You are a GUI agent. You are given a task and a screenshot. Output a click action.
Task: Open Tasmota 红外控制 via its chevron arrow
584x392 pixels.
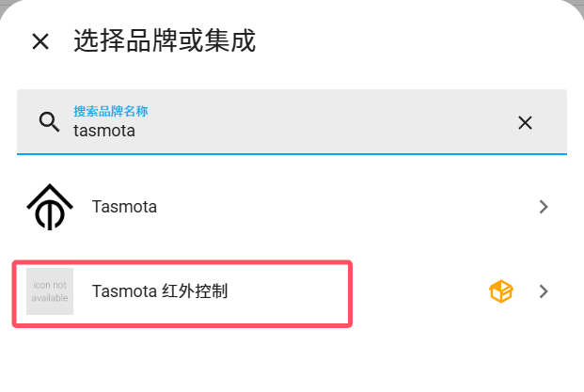coord(544,291)
